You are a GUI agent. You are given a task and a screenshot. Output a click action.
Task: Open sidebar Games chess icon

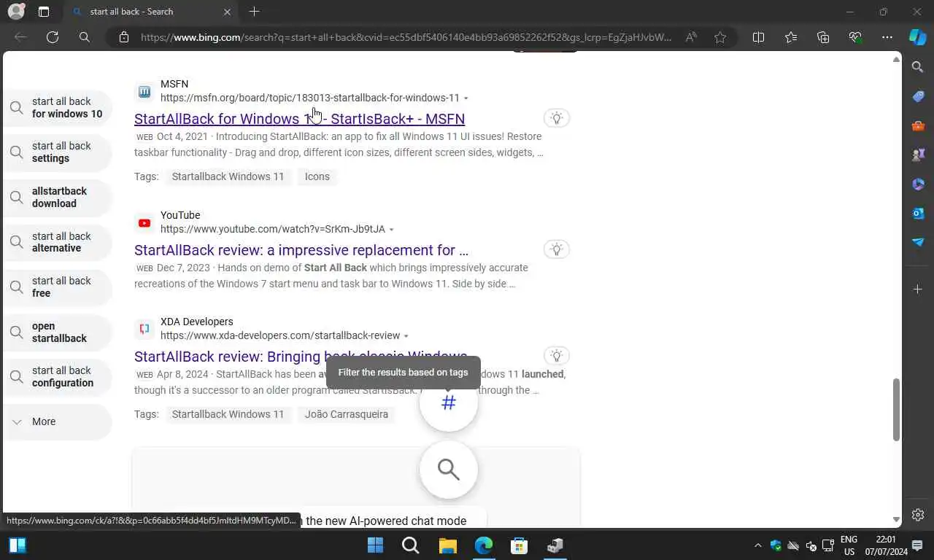coord(918,155)
